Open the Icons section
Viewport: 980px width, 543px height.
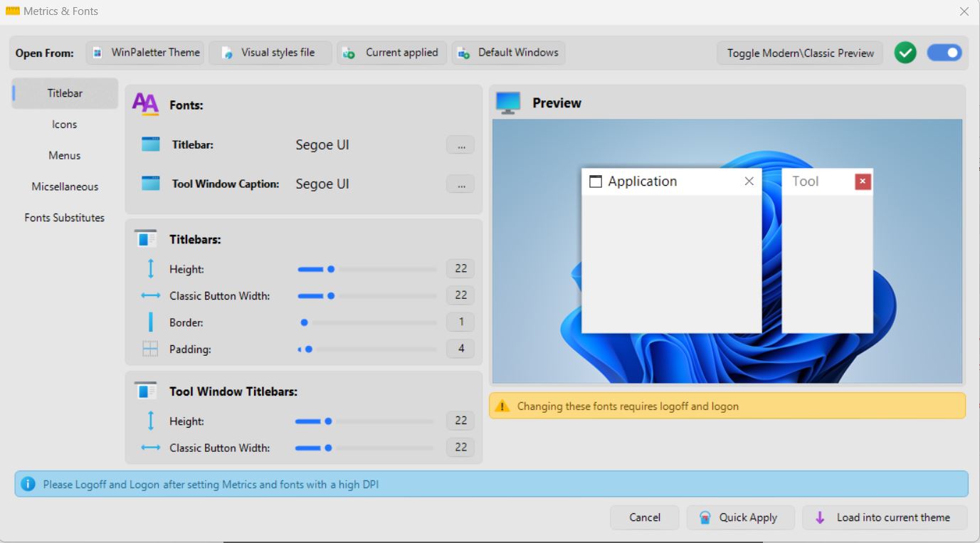tap(65, 125)
